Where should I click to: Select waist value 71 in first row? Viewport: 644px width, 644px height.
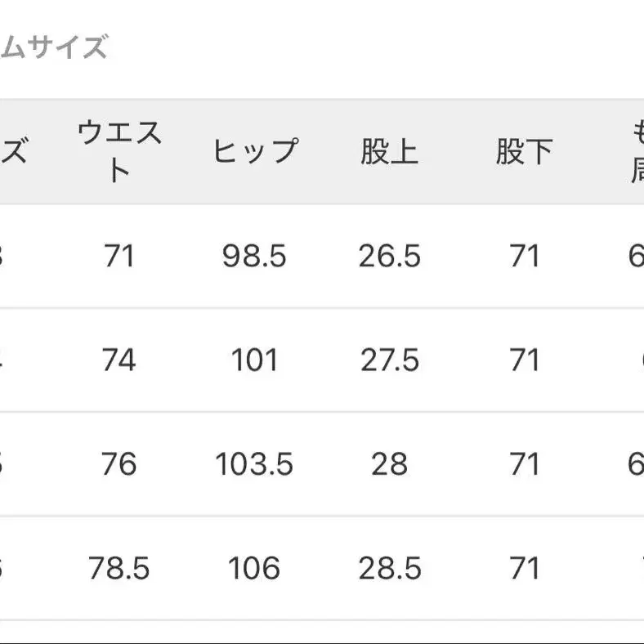point(119,257)
